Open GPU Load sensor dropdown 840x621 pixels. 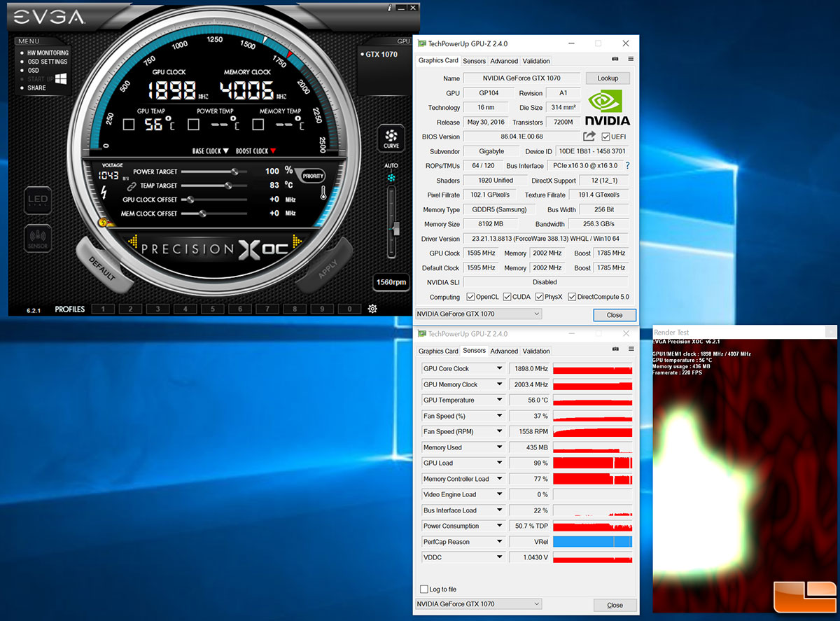pyautogui.click(x=500, y=463)
